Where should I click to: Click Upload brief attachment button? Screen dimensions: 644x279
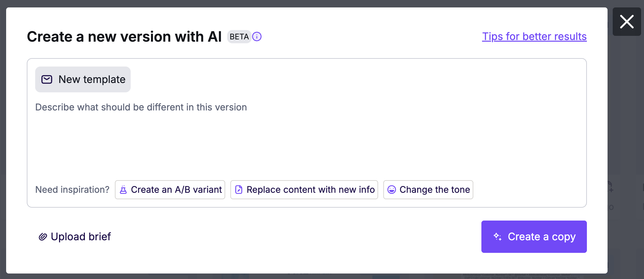coord(75,237)
